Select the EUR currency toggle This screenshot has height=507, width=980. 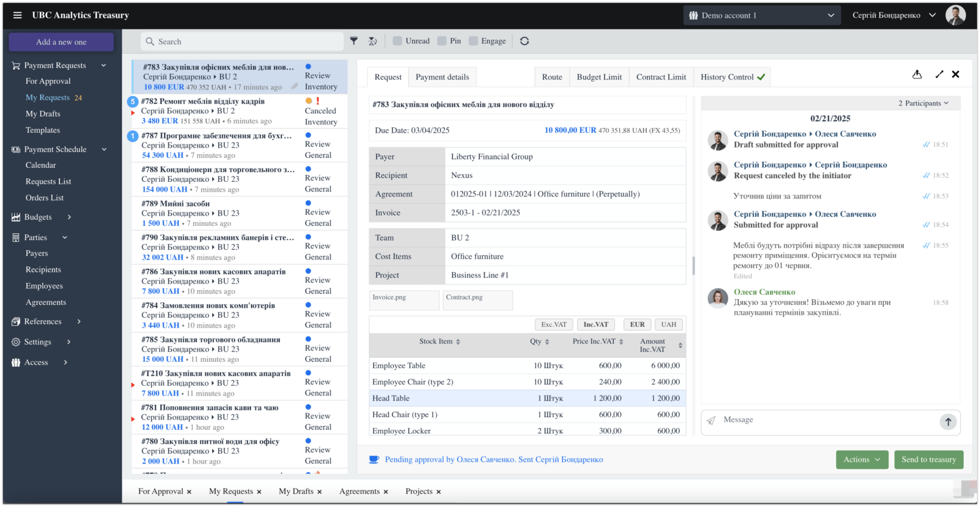pyautogui.click(x=638, y=325)
